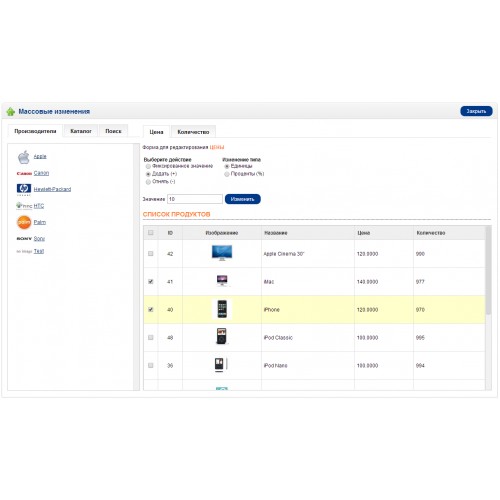Click the Изменить button
This screenshot has width=500, height=500.
[x=243, y=199]
